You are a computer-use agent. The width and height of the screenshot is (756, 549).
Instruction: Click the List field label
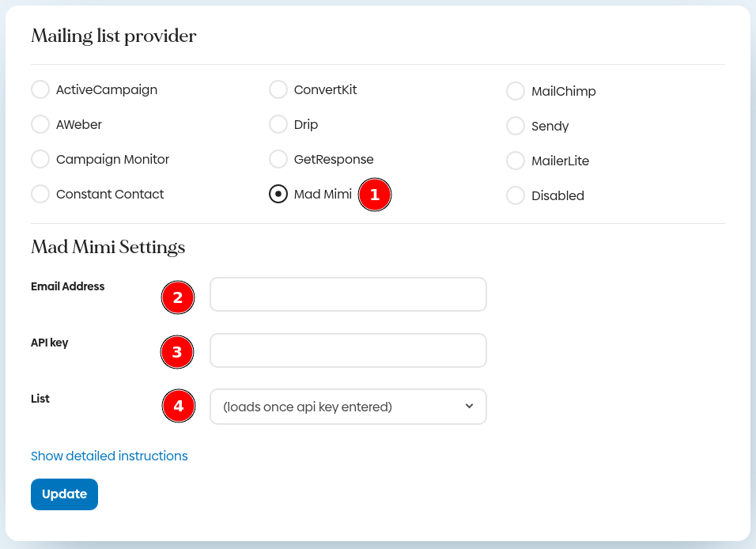click(x=40, y=399)
